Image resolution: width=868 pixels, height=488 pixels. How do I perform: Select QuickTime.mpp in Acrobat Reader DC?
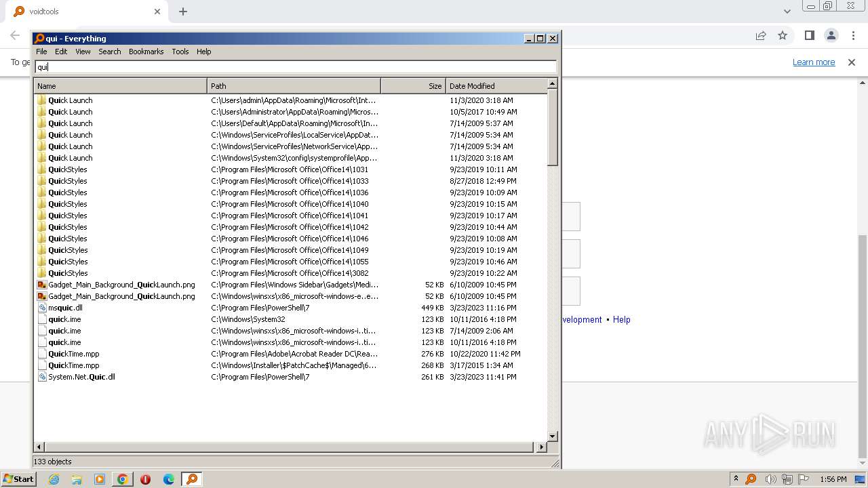[73, 354]
